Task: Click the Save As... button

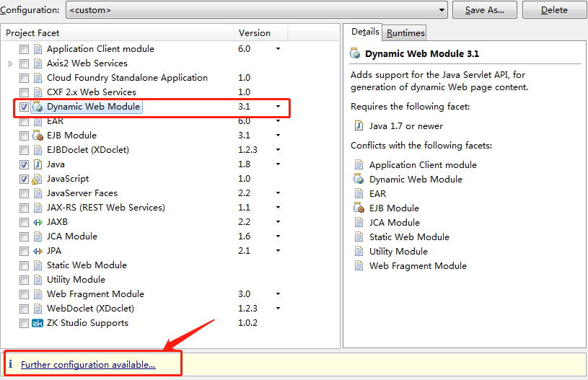Action: click(485, 10)
